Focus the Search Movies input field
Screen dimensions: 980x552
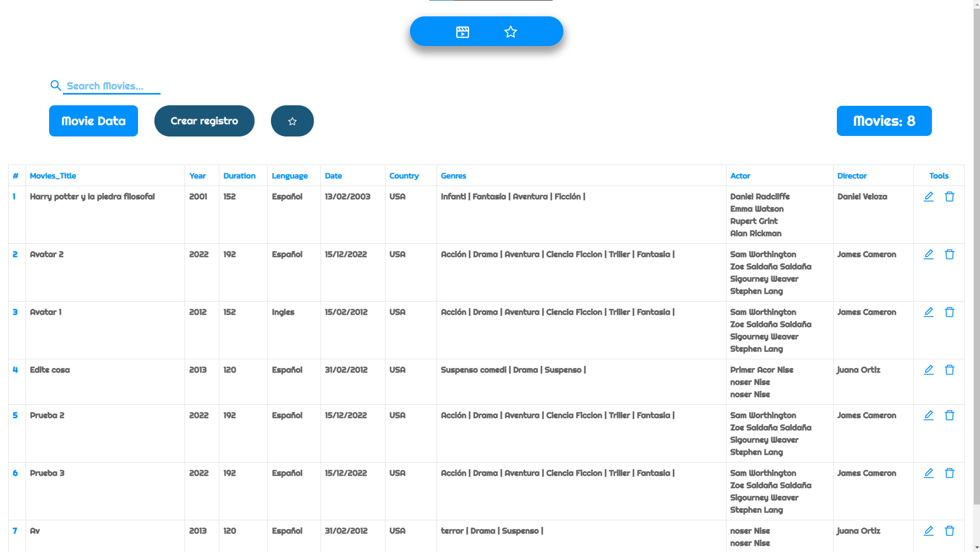[111, 86]
